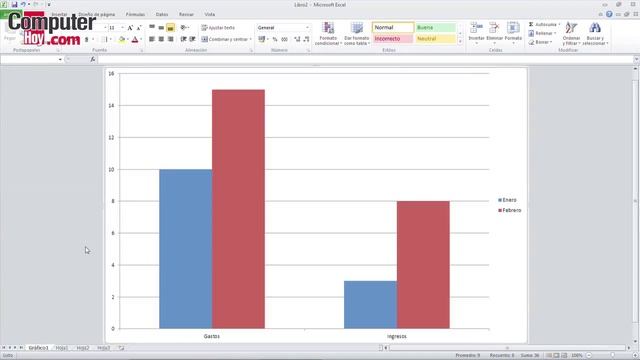Align text to the middle
640x360 pixels.
pyautogui.click(x=161, y=27)
